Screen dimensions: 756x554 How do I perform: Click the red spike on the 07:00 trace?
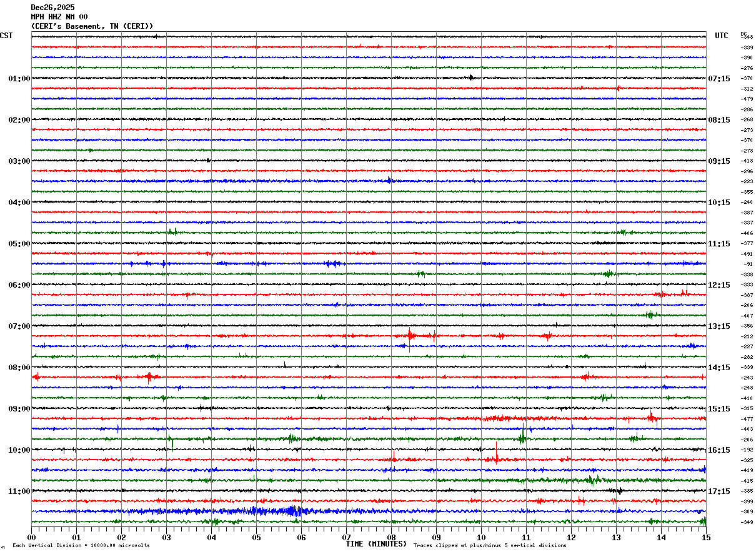click(x=410, y=336)
